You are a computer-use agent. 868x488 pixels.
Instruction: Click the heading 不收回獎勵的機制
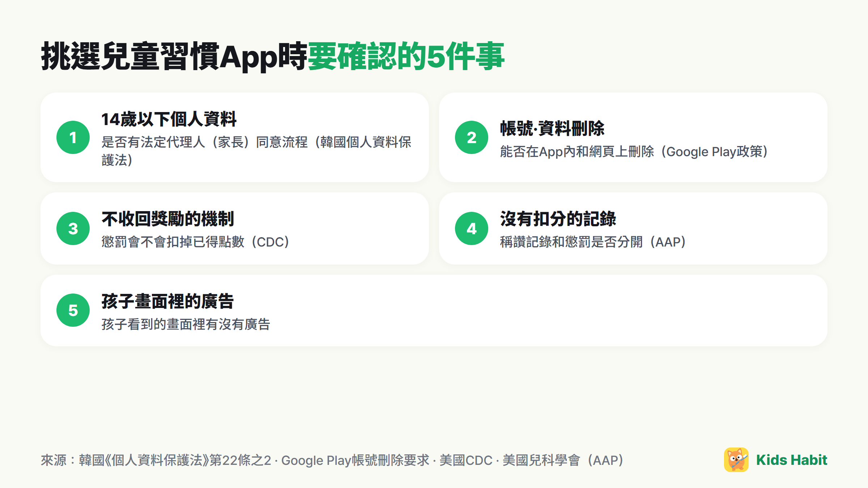pos(168,219)
